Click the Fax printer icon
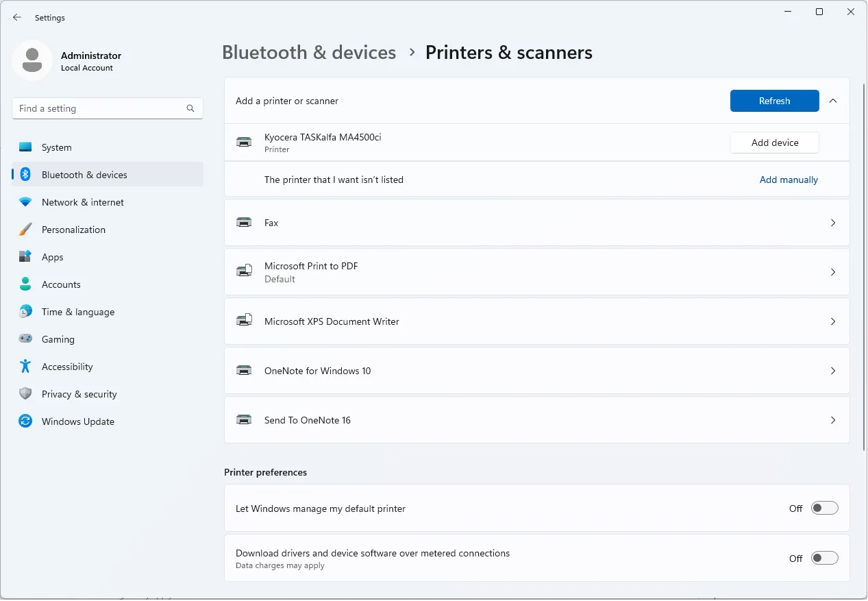Screen dimensions: 868x601 [x=244, y=223]
